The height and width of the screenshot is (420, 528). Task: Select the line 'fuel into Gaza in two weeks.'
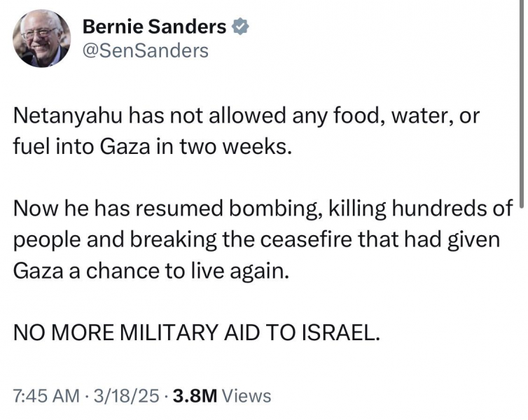point(152,147)
